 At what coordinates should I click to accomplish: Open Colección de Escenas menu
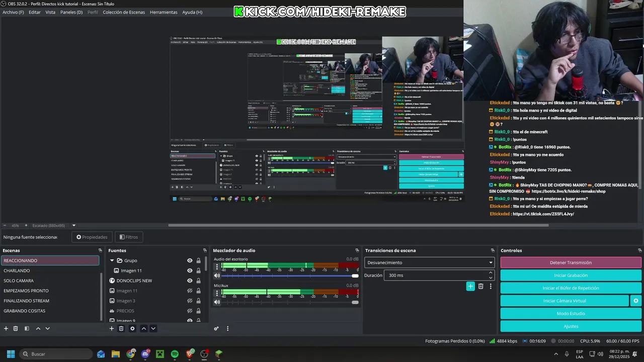tap(124, 12)
